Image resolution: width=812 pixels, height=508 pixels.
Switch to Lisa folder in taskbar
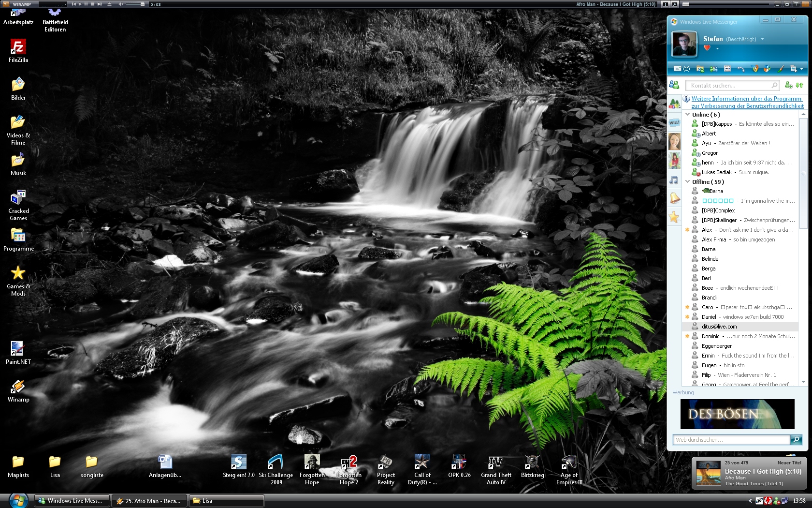tap(226, 501)
